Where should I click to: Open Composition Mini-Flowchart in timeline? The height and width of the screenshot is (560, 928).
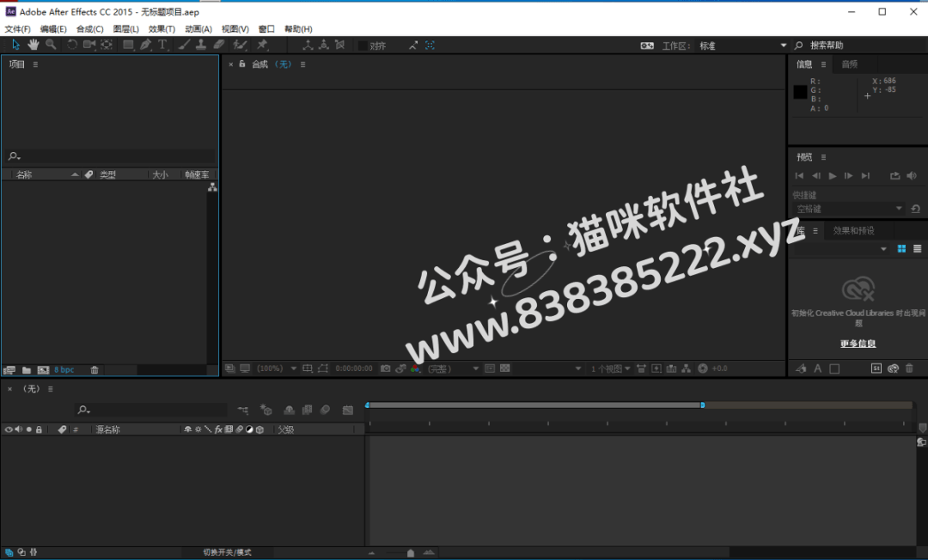(x=242, y=410)
